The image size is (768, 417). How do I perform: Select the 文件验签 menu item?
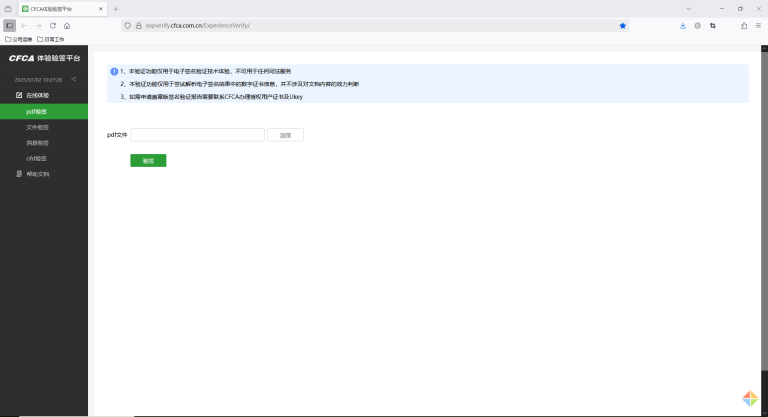pyautogui.click(x=37, y=127)
